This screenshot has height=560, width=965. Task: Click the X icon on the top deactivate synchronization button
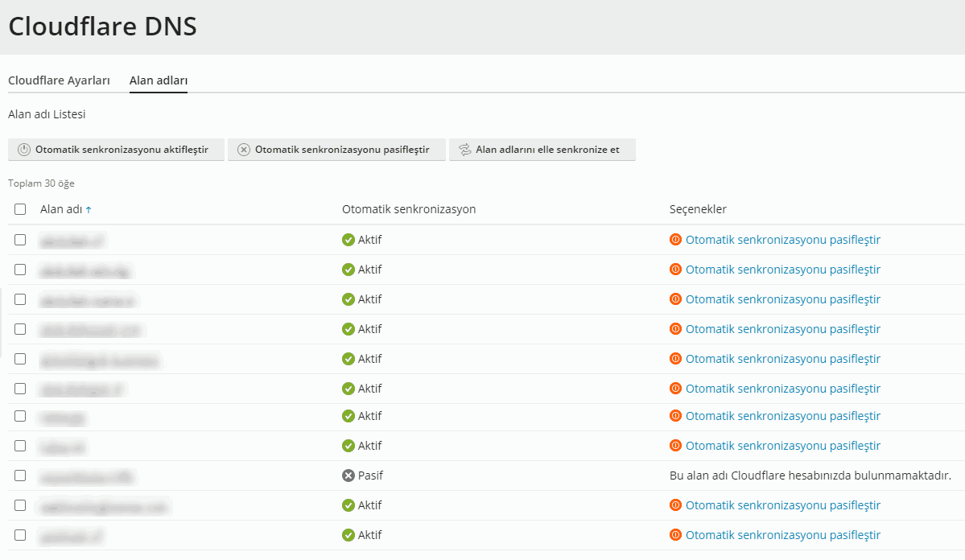244,150
